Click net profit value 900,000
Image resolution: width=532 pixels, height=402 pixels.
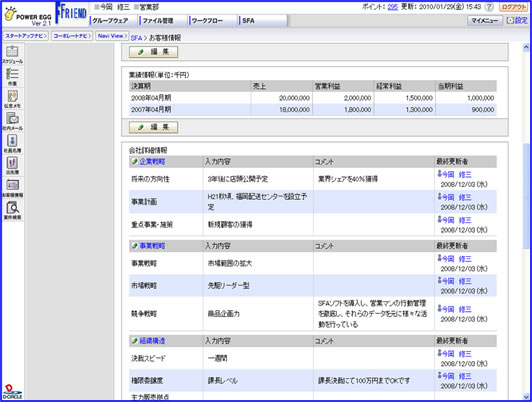(482, 110)
